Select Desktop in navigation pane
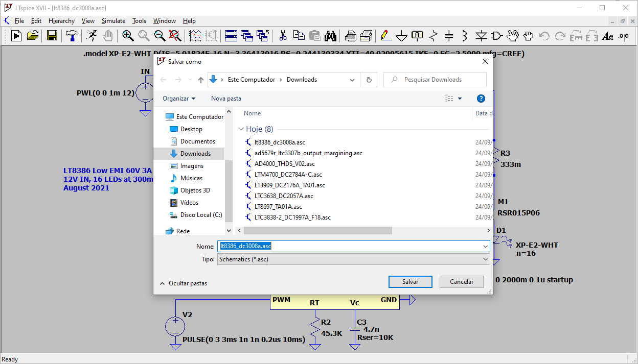The image size is (638, 364). (191, 129)
